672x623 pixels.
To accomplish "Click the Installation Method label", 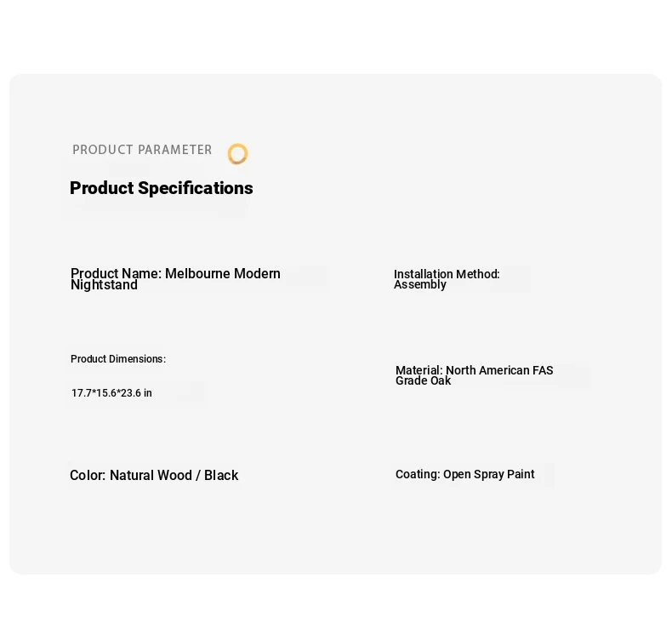I will click(447, 274).
